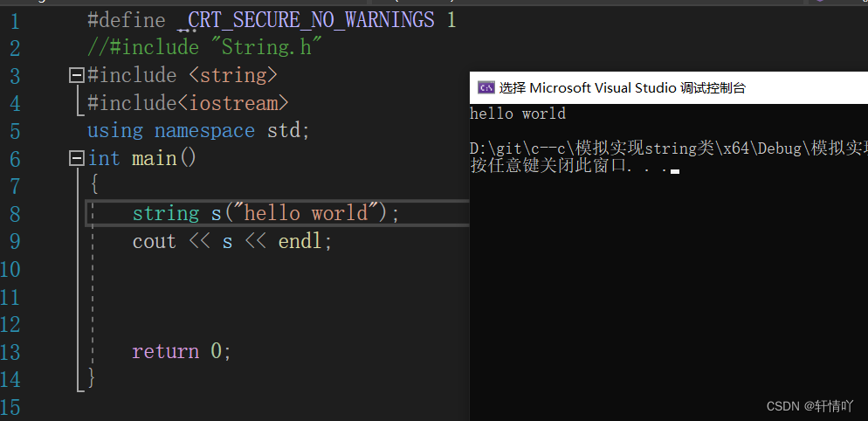Select line number 8 in the gutter
Image resolution: width=868 pixels, height=421 pixels.
pos(15,214)
